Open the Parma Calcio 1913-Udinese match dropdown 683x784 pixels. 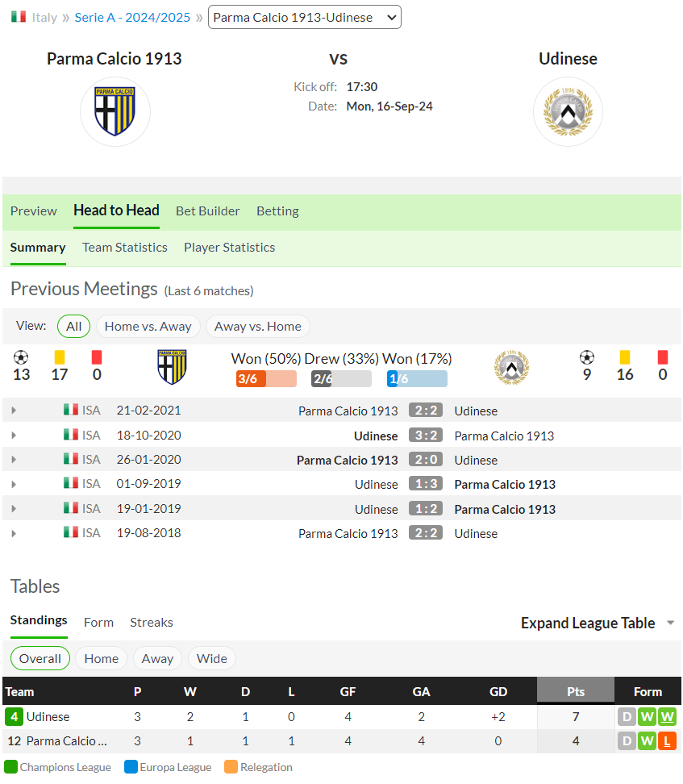tap(305, 18)
